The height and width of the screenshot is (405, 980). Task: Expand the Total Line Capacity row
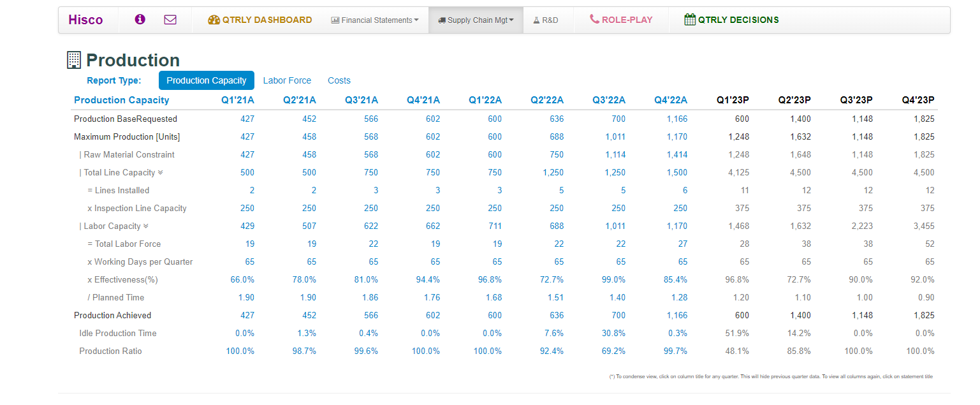160,173
